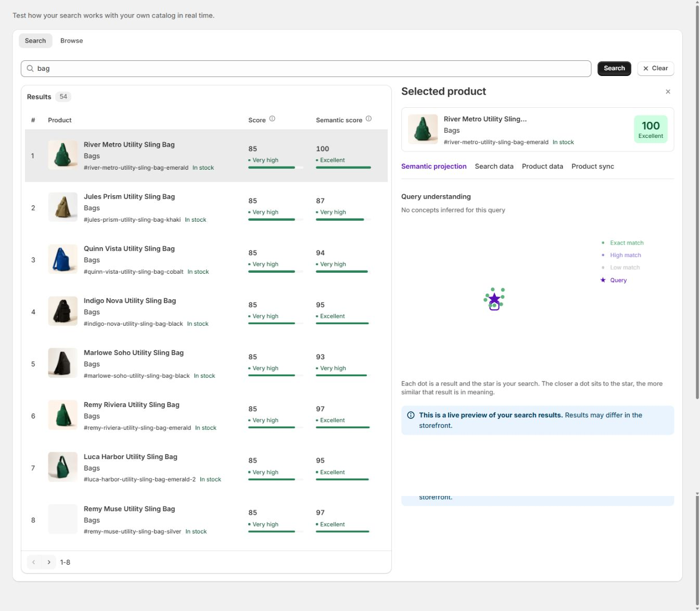Viewport: 700px width, 611px height.
Task: Click the semantic score 94 value
Action: point(320,253)
